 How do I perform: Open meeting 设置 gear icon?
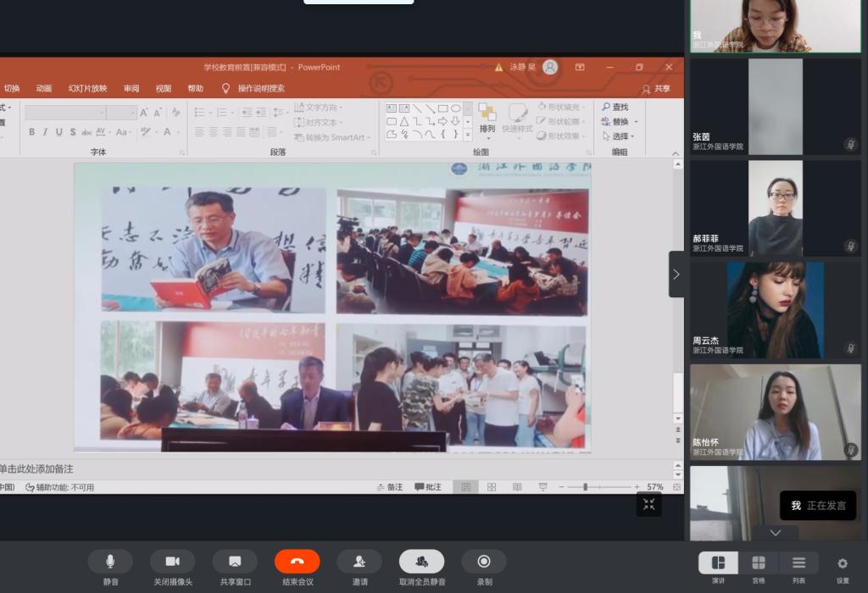[x=843, y=563]
